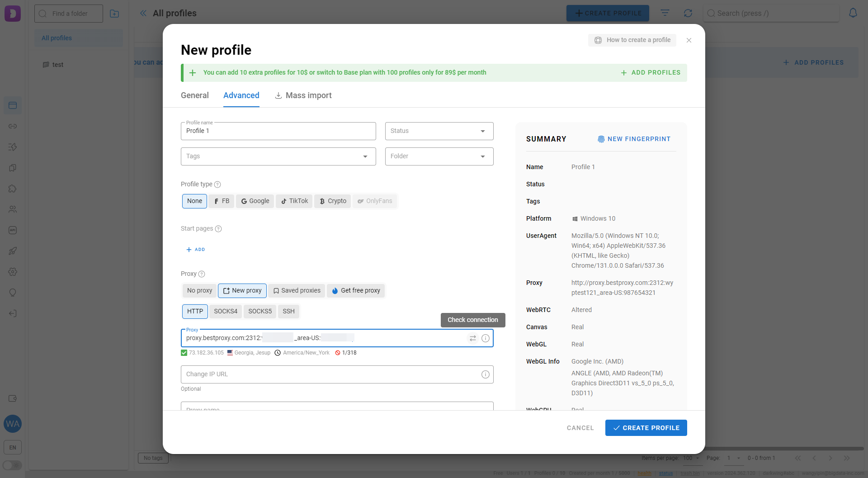Choose SOCKS4 proxy protocol
Screen dimensions: 868x478
coord(226,312)
